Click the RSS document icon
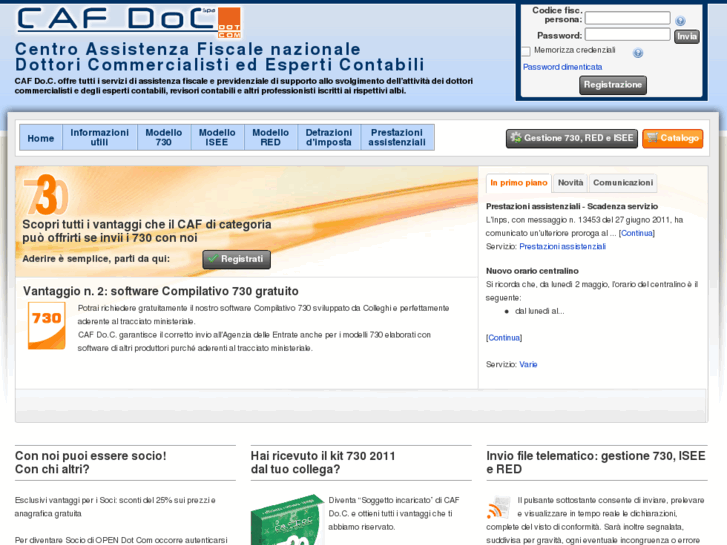 498,507
